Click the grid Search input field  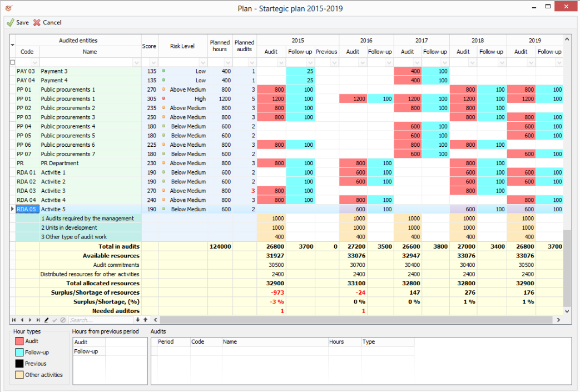pyautogui.click(x=100, y=320)
